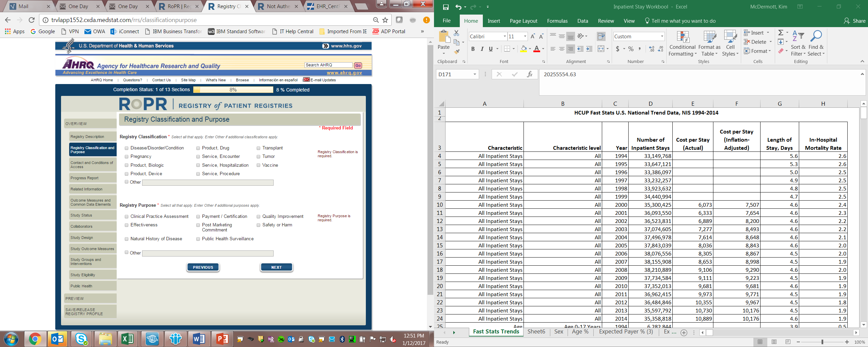Check the Safety or Harm checkbox
868x347 pixels.
[x=258, y=225]
